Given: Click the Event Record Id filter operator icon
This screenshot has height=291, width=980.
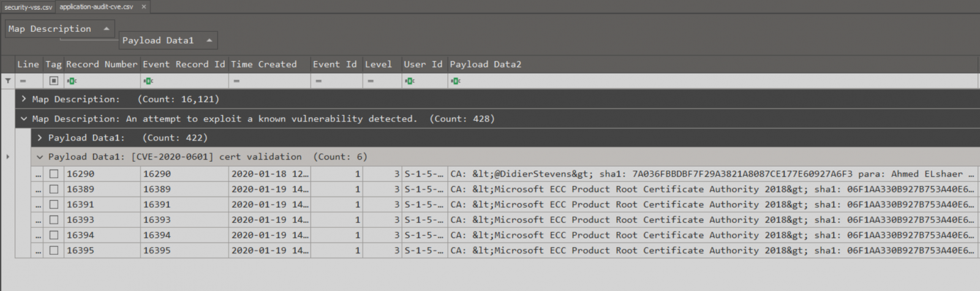Looking at the screenshot, I should 148,81.
